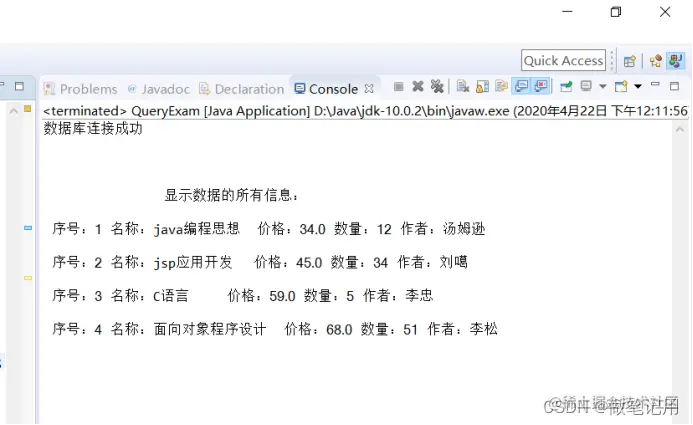This screenshot has width=693, height=425.
Task: Click the Terminate button in Console toolbar
Action: tap(398, 87)
